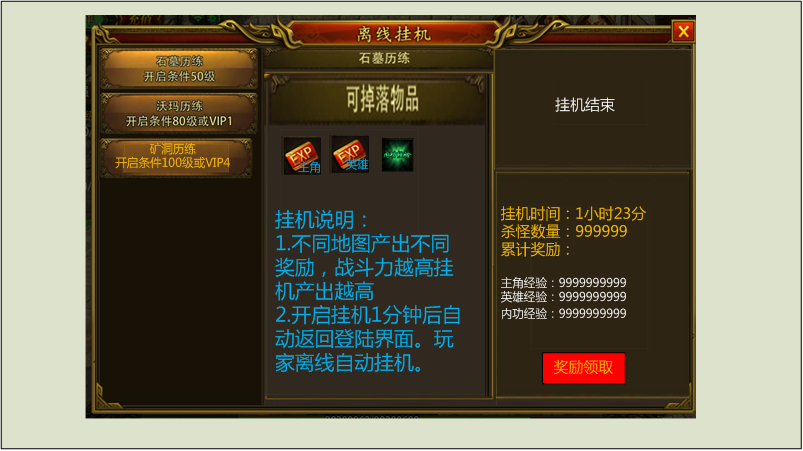Switch to the 石墓历练 tab on left
This screenshot has width=803, height=451.
point(179,69)
